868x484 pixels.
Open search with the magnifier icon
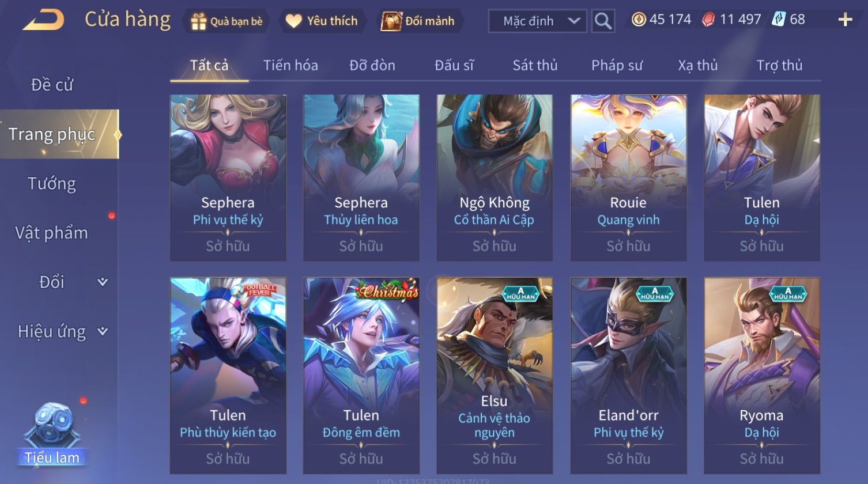pyautogui.click(x=603, y=21)
